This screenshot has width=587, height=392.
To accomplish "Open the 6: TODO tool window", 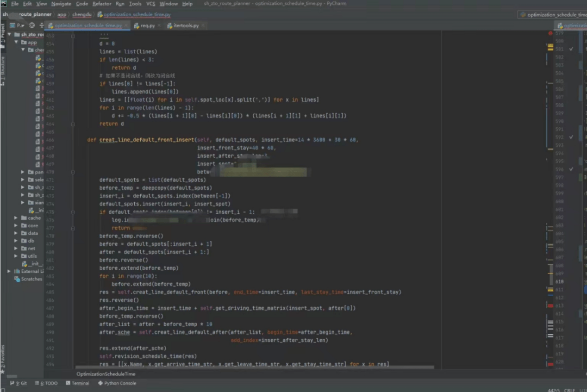I will coord(46,383).
